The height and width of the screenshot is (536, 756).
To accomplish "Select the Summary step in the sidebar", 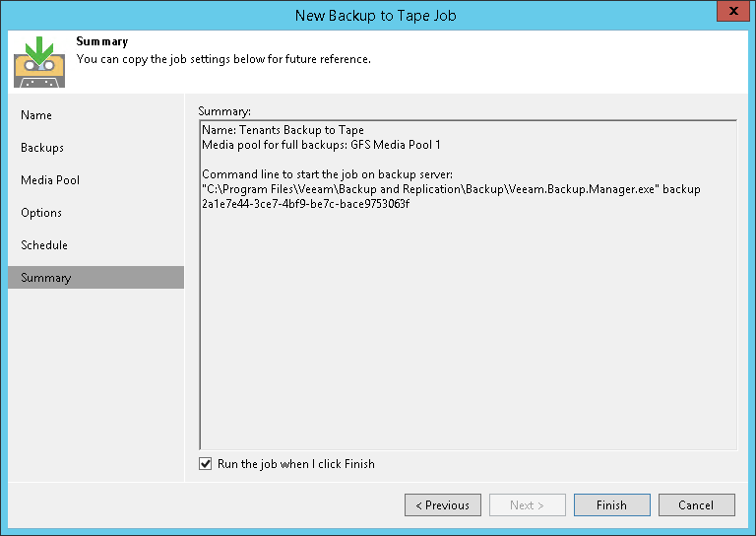I will click(46, 278).
